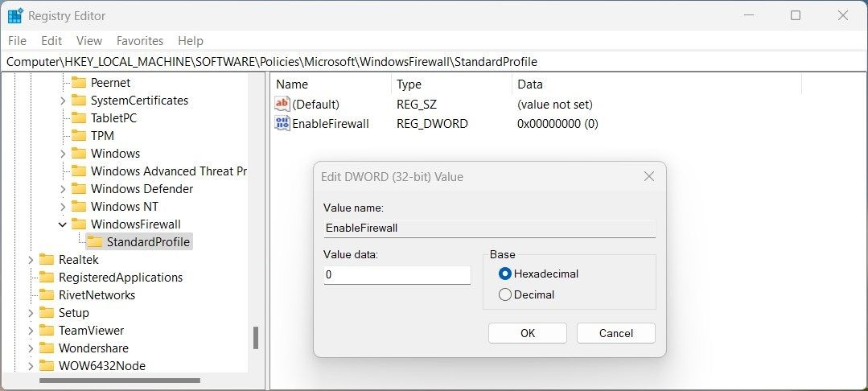Image resolution: width=868 pixels, height=391 pixels.
Task: Select the Windows Advanced Threat folder icon
Action: pos(79,171)
